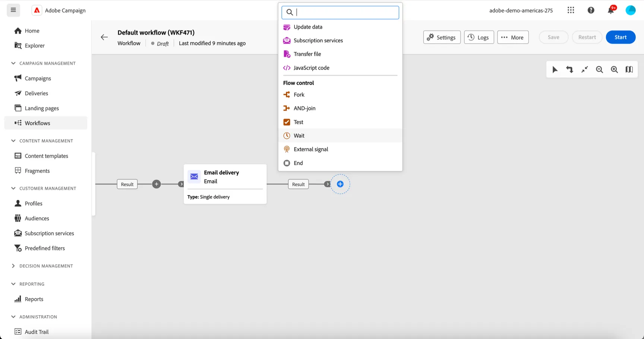Click the activity search field
644x339 pixels.
click(x=340, y=12)
